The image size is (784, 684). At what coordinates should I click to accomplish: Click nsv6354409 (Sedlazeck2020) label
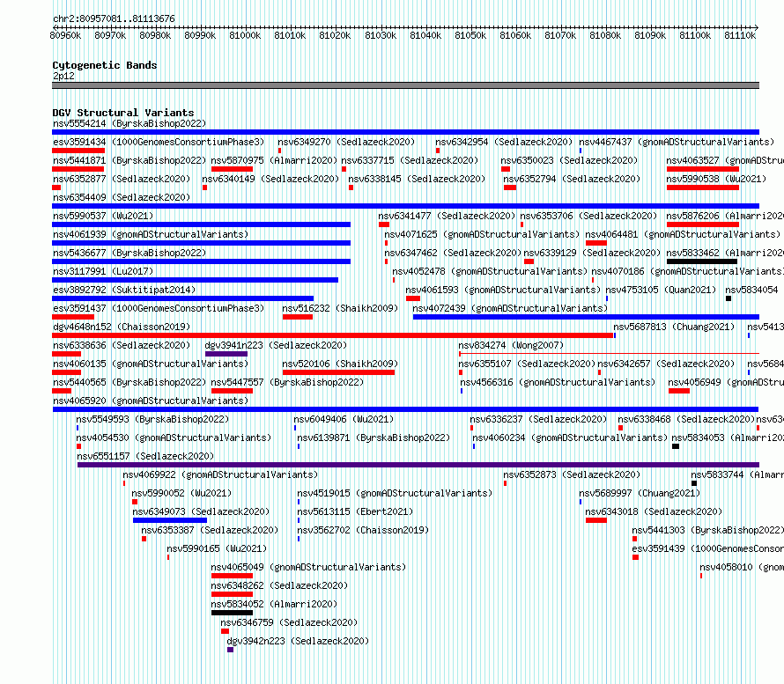tap(122, 197)
